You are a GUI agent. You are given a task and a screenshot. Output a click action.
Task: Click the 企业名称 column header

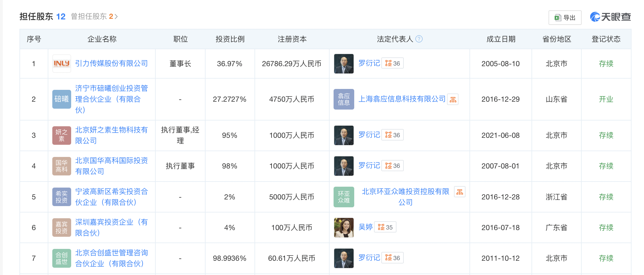click(x=102, y=39)
